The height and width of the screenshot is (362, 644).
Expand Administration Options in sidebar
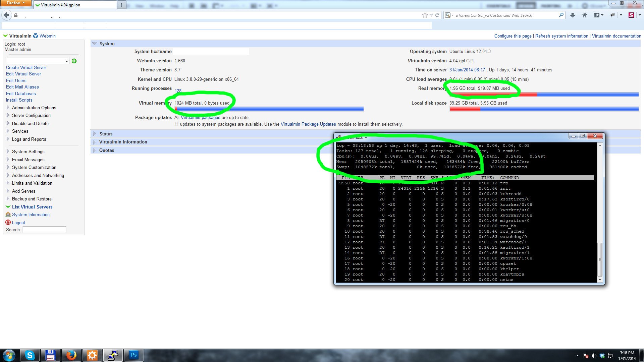pos(34,108)
